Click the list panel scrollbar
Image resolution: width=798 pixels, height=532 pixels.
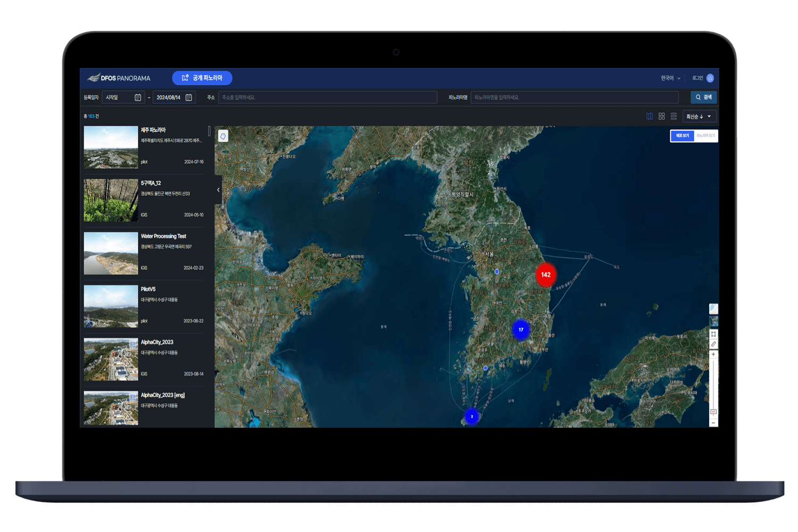pos(209,131)
